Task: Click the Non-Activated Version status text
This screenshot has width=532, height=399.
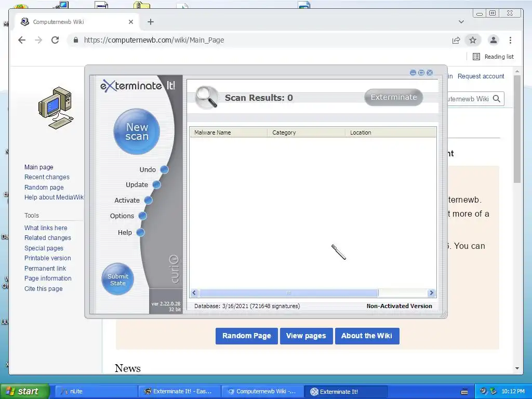Action: 400,306
